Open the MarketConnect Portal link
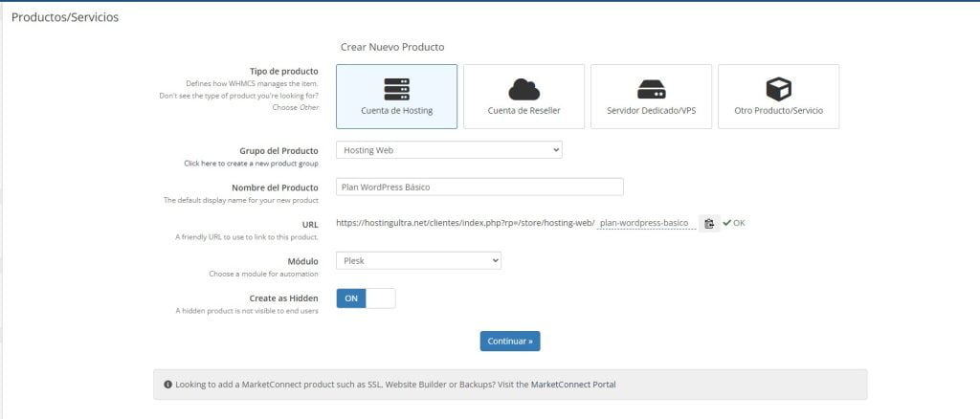Screen dimensions: 980x419 573,385
